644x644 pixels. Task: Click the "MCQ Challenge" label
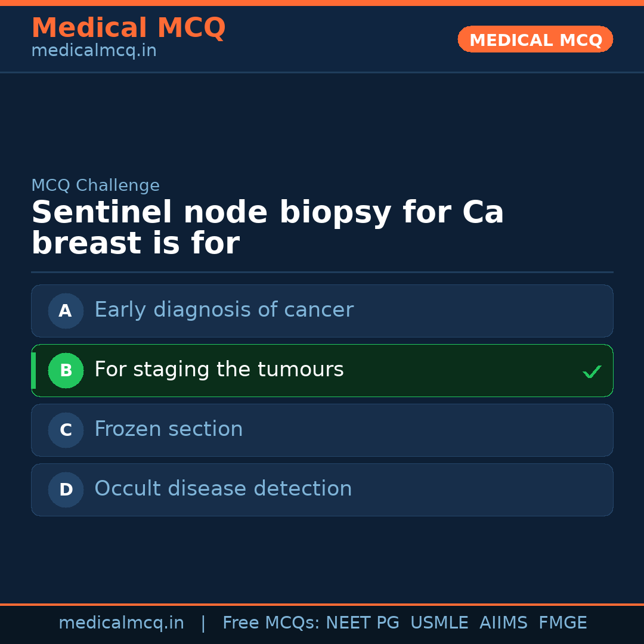click(x=95, y=185)
